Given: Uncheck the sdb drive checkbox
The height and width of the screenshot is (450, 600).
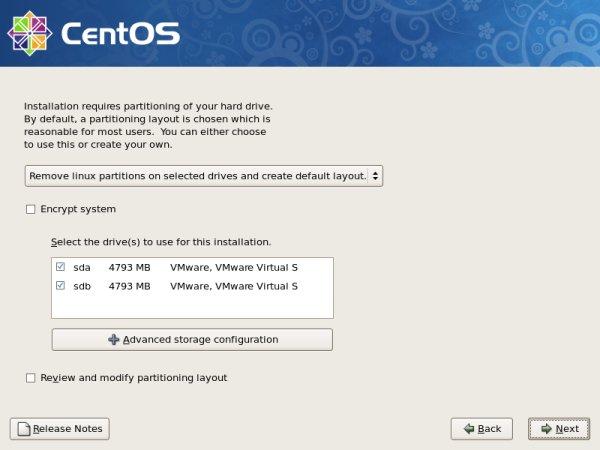Looking at the screenshot, I should coord(61,286).
